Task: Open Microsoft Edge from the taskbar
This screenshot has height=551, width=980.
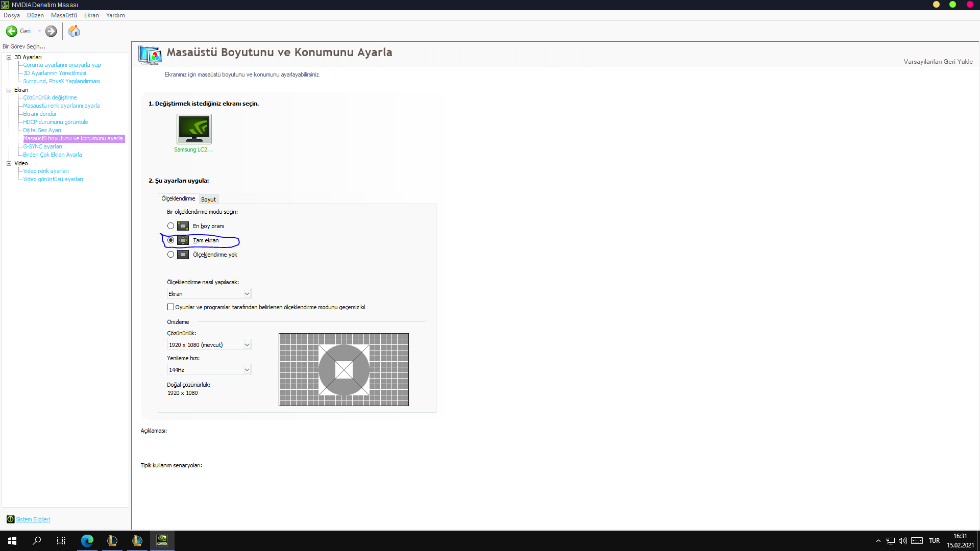Action: pyautogui.click(x=87, y=541)
